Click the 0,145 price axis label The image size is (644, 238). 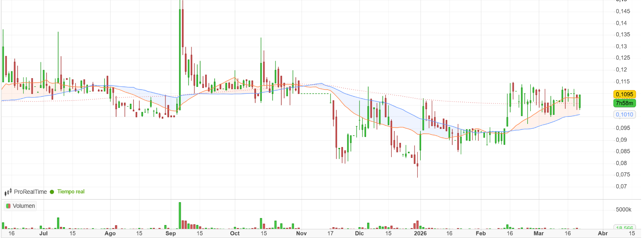pos(623,11)
